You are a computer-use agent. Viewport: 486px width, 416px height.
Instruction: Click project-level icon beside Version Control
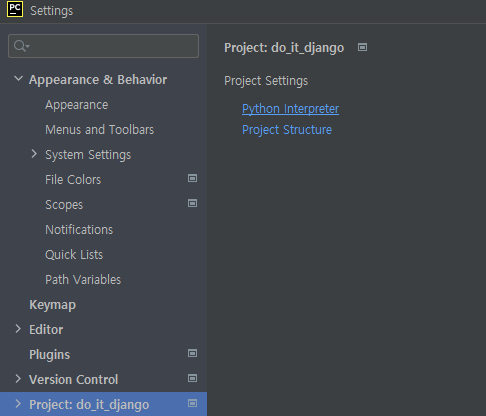(192, 378)
